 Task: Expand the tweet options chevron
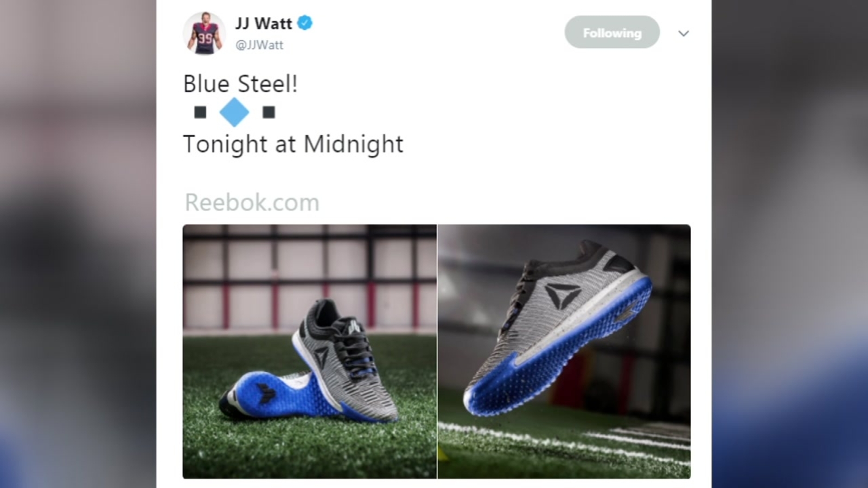click(684, 34)
